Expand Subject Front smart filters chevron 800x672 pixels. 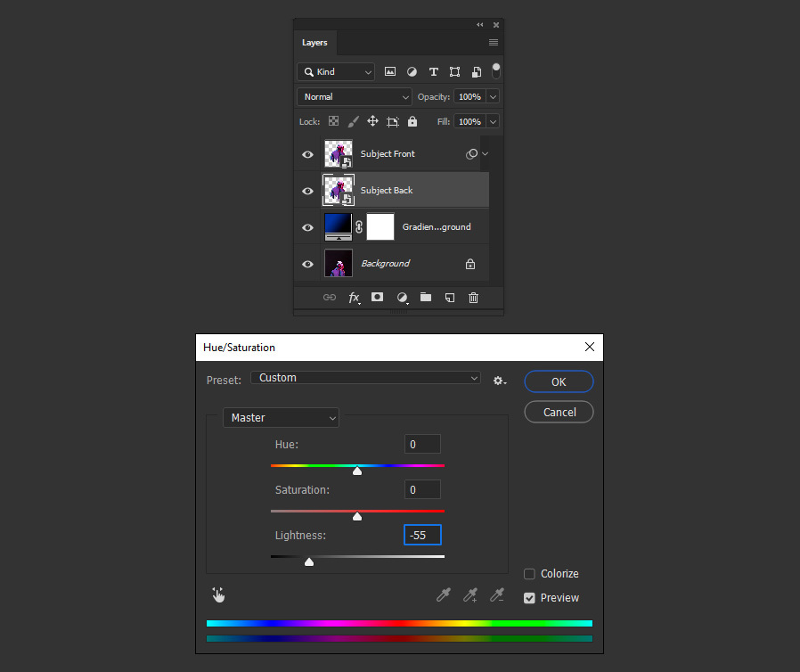486,153
